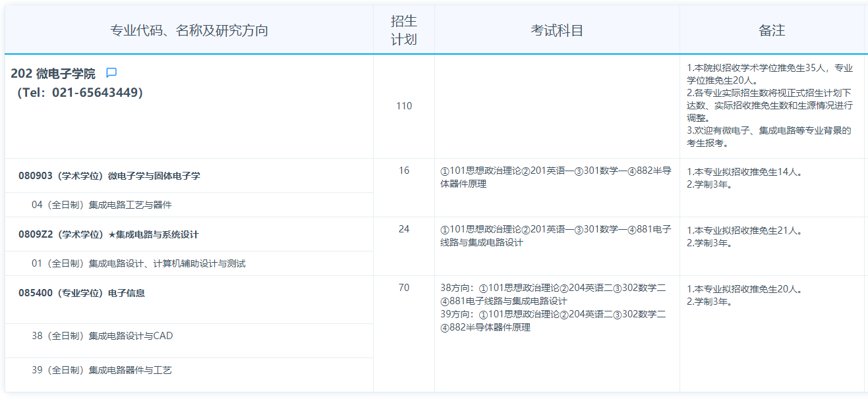This screenshot has width=868, height=399.
Task: Select direction 39 集成电路器件与工艺
Action: [101, 370]
